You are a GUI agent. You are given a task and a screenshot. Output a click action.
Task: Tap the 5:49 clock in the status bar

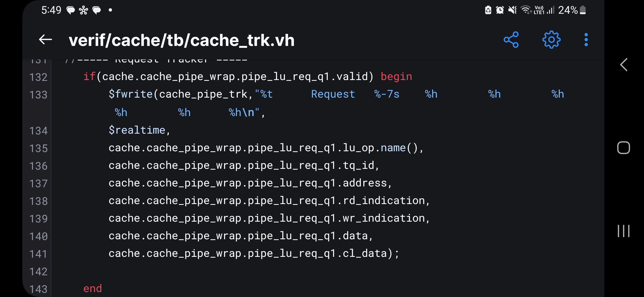click(51, 10)
